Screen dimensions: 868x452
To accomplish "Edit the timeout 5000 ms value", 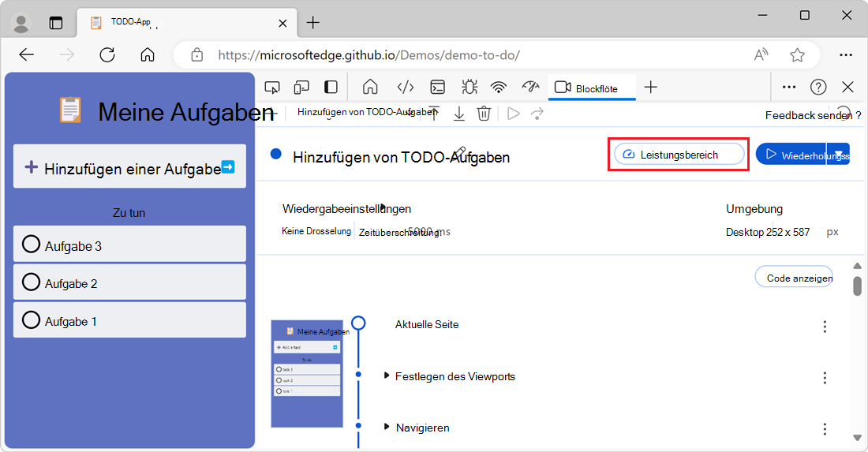I will tap(428, 232).
